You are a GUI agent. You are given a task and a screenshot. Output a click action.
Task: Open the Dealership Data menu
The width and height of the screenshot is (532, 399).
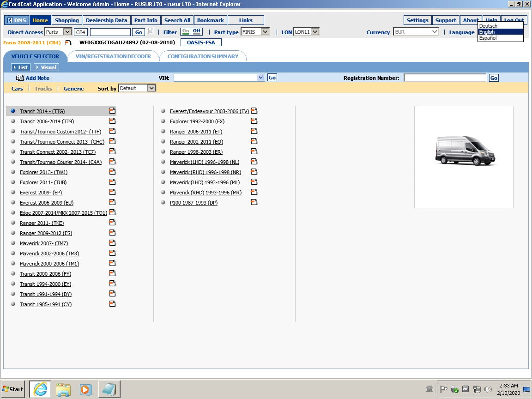click(x=106, y=20)
